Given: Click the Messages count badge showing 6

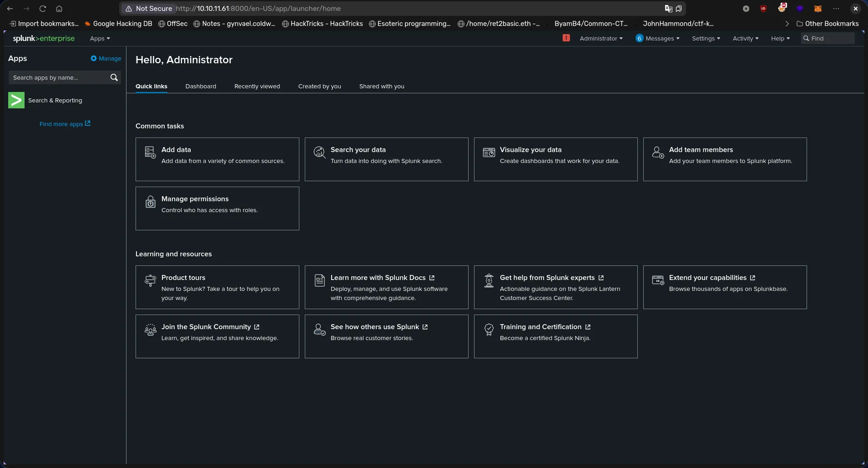Looking at the screenshot, I should (639, 38).
